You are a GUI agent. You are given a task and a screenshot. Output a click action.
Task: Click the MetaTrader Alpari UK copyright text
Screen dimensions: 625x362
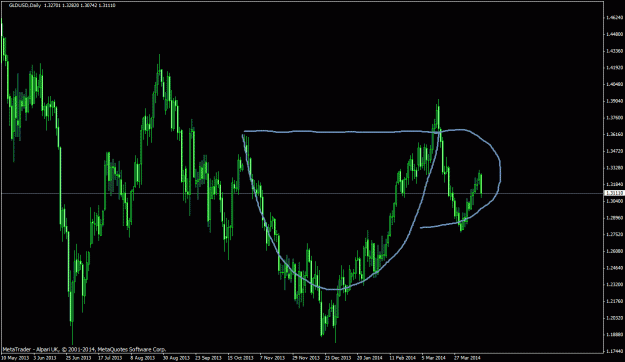[x=84, y=349]
